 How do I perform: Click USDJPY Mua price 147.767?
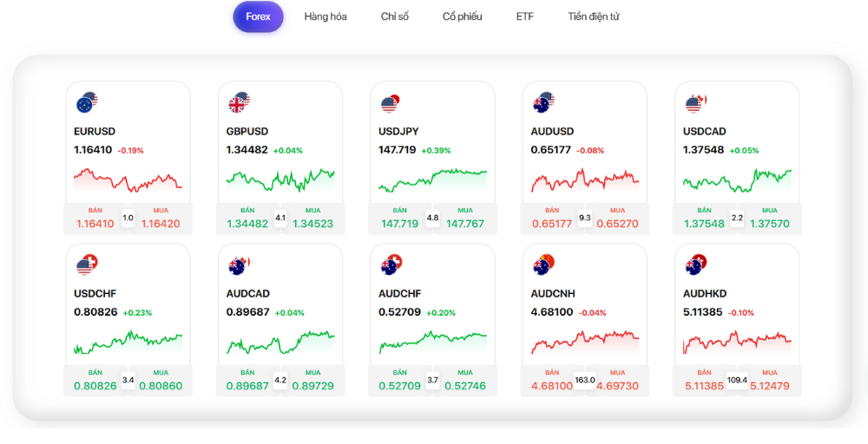click(x=465, y=224)
